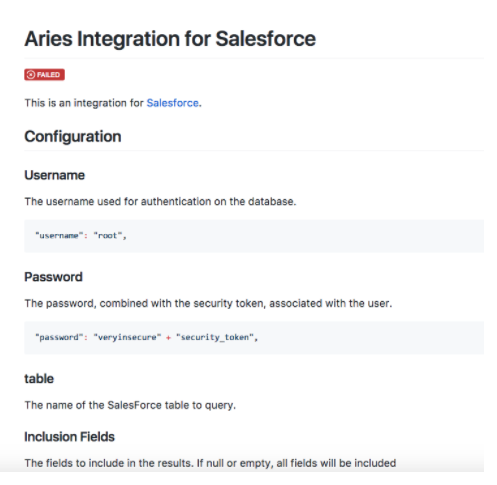This screenshot has width=497, height=485.
Task: Click the "password": "veryinsecure" code block
Action: (254, 338)
